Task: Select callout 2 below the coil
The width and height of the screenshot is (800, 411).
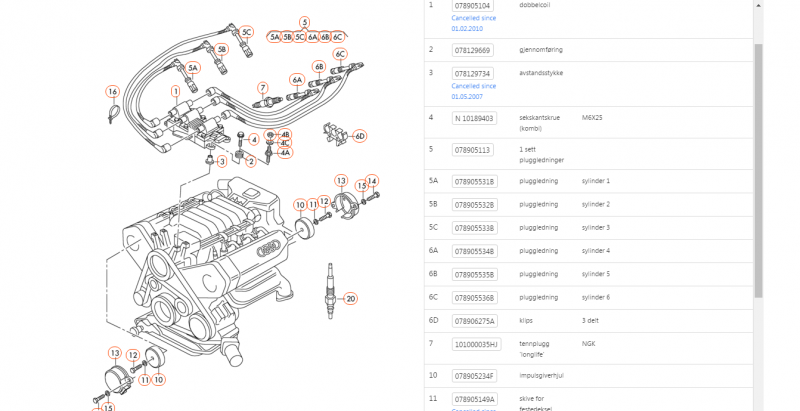Action: 251,161
